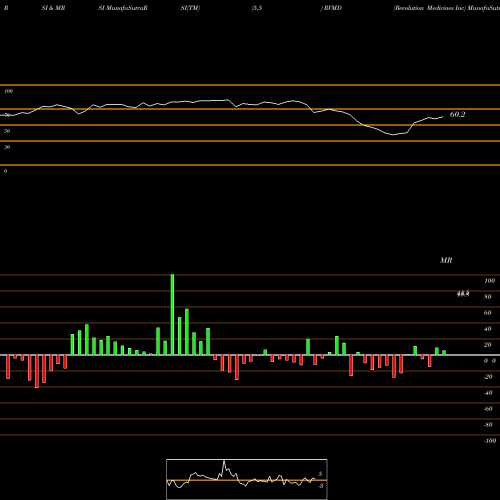Click the 50 level label on RSI axis
This screenshot has width=500, height=500.
7,131
